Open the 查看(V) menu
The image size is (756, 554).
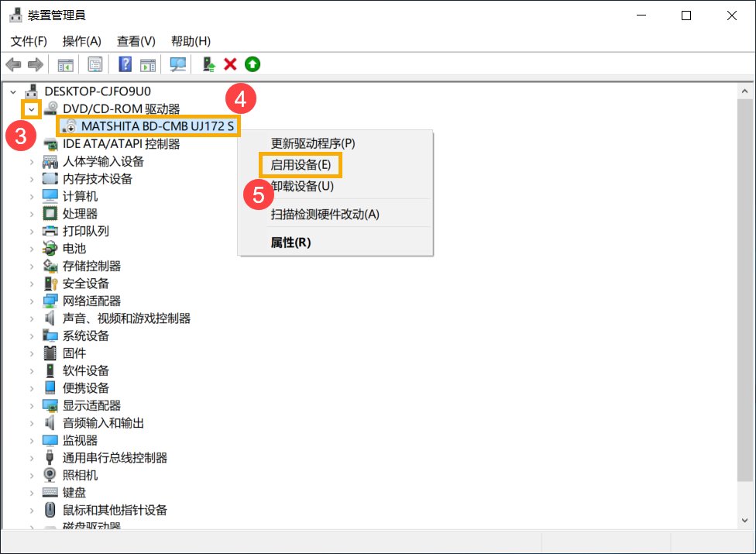click(x=134, y=41)
